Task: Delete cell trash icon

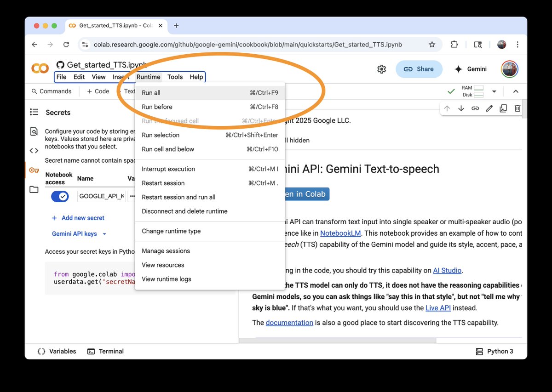Action: point(517,108)
